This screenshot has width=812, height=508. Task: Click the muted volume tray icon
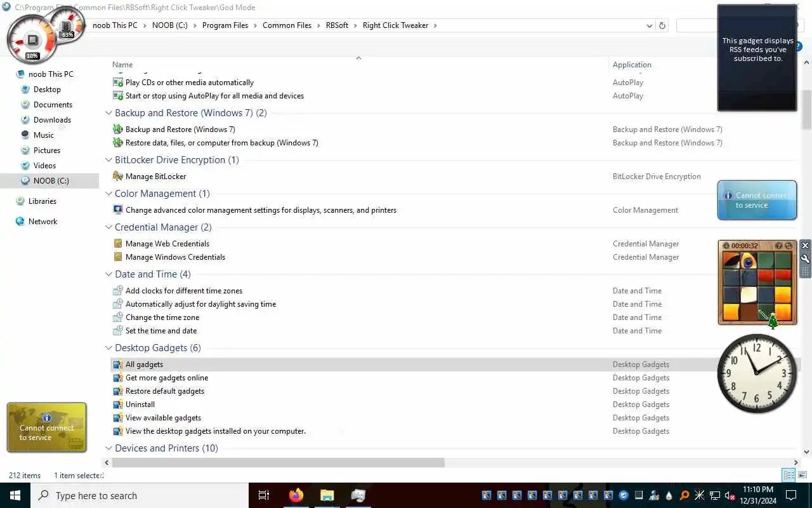[730, 495]
